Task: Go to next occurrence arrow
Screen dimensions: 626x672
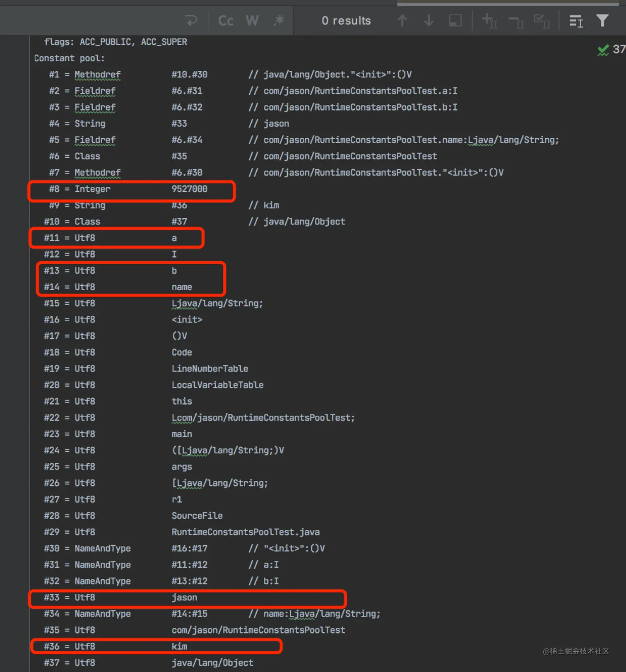Action: pyautogui.click(x=429, y=20)
